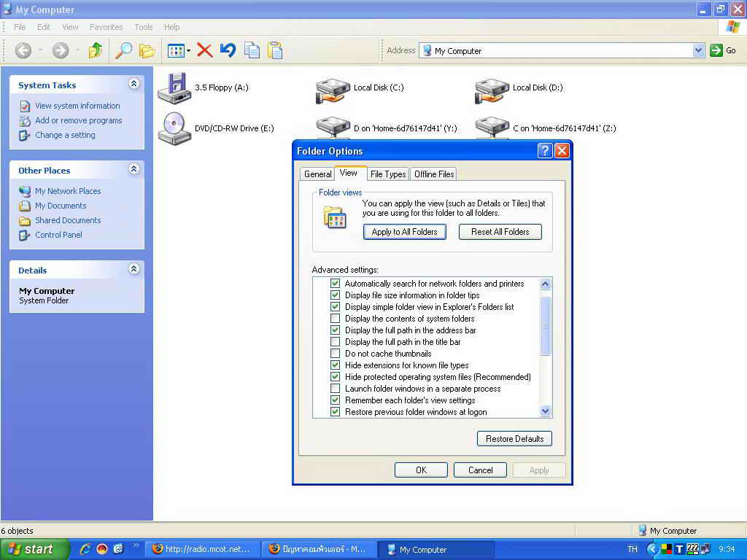This screenshot has width=747, height=560.
Task: Toggle the Folders pane toolbar icon
Action: click(147, 50)
